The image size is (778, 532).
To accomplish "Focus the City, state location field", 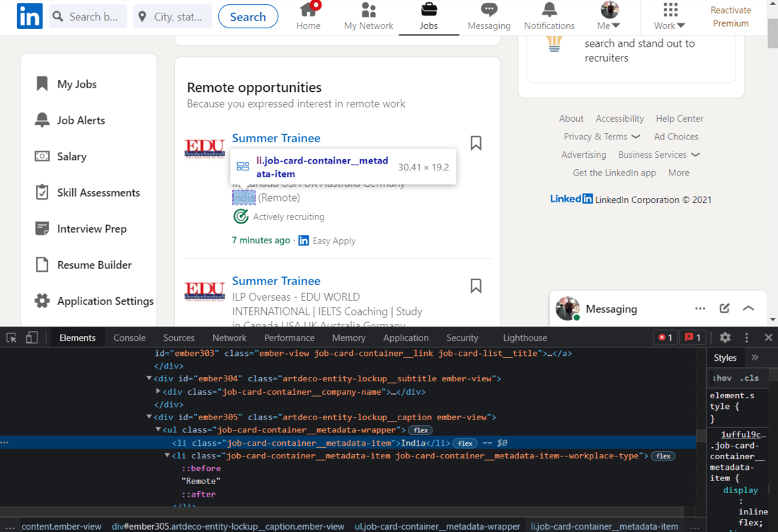I will (x=173, y=16).
